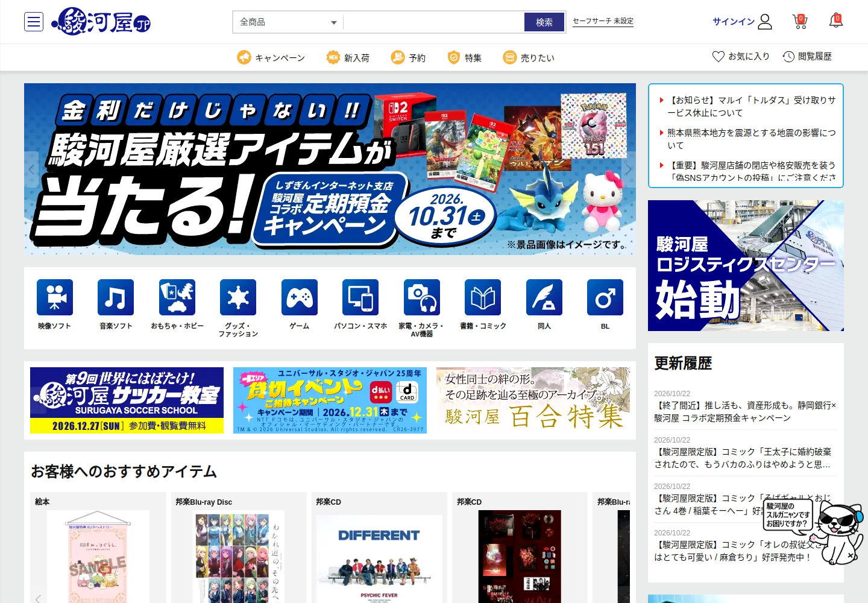This screenshot has height=603, width=868.
Task: Show the previous hero banner slide
Action: point(31,169)
